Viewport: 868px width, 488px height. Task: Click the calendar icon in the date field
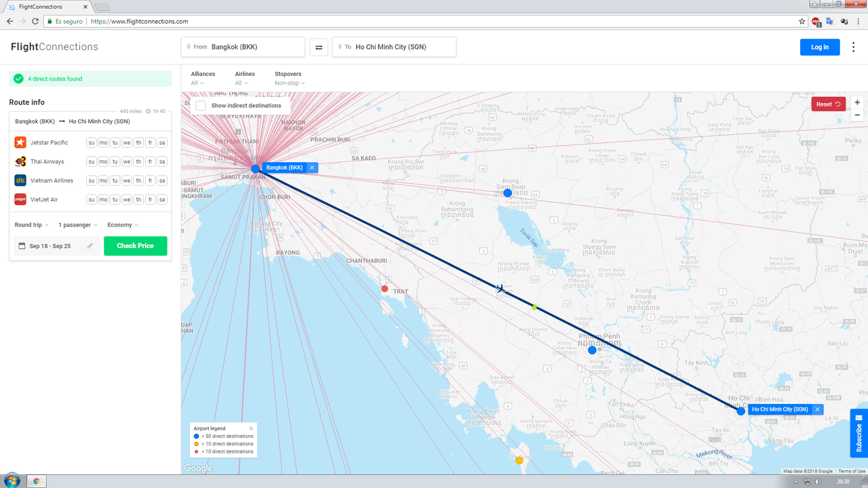pos(22,246)
